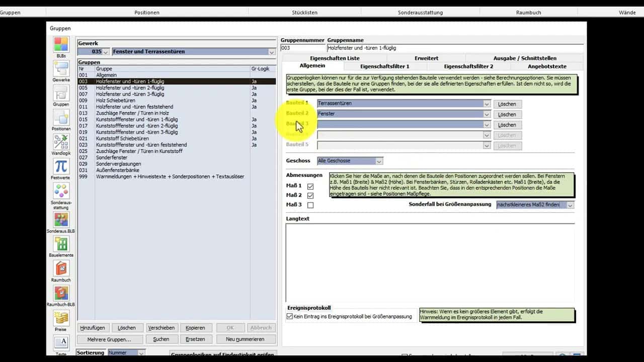Clear Bauteil 2 with its Löschen button
Viewport: 644px width, 362px height.
point(507,115)
